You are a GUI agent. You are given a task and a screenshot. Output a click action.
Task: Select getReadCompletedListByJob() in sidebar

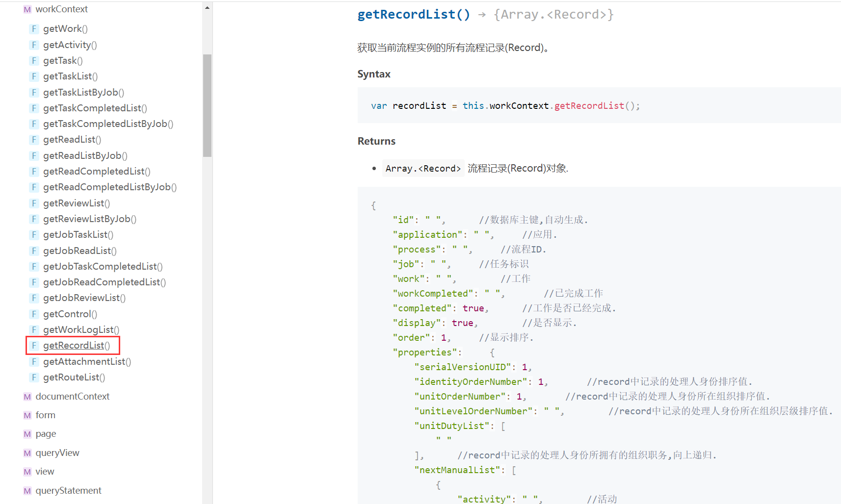click(110, 187)
